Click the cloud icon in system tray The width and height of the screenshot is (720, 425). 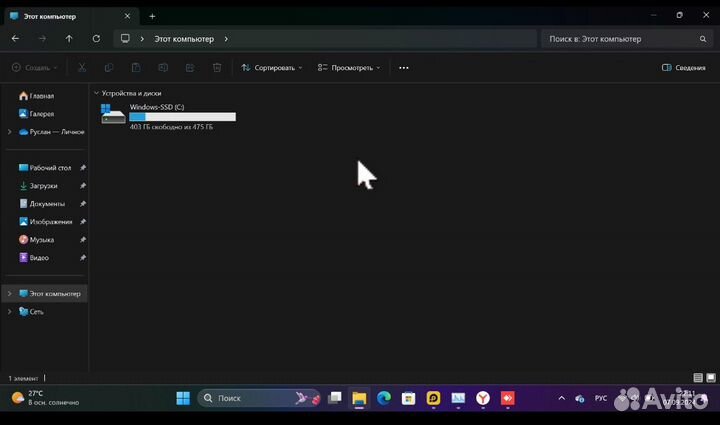(579, 398)
